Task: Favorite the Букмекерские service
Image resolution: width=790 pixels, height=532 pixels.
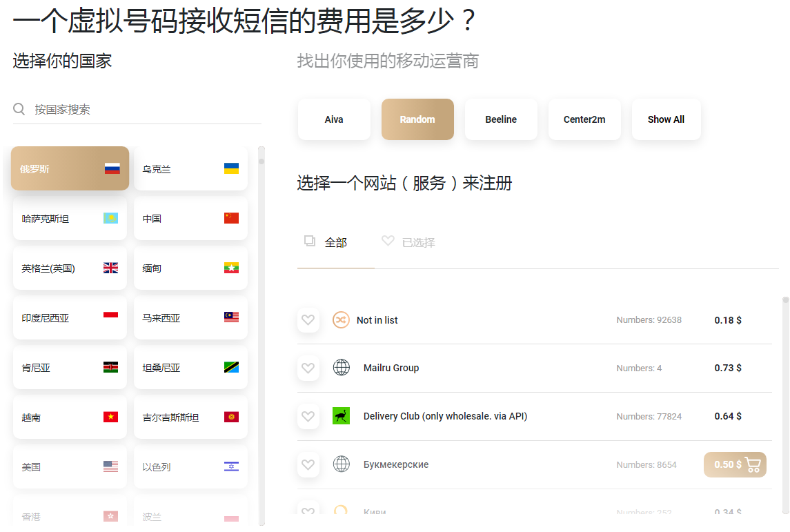Action: [308, 464]
